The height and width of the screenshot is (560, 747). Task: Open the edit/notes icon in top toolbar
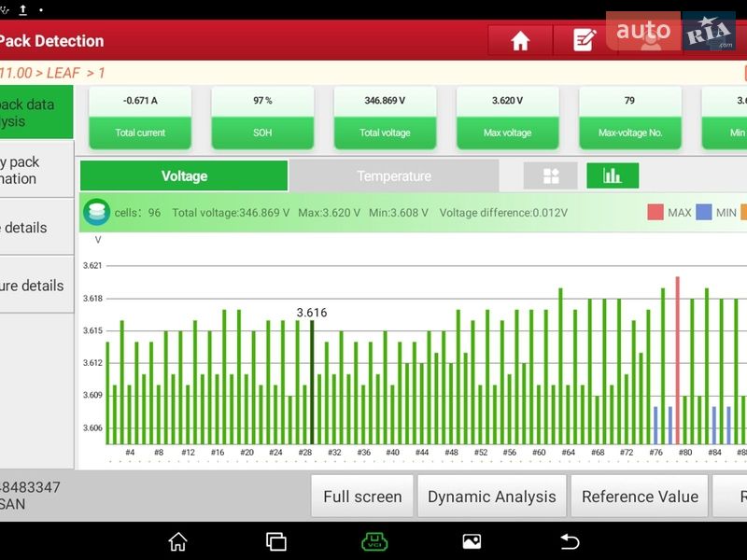[x=585, y=41]
